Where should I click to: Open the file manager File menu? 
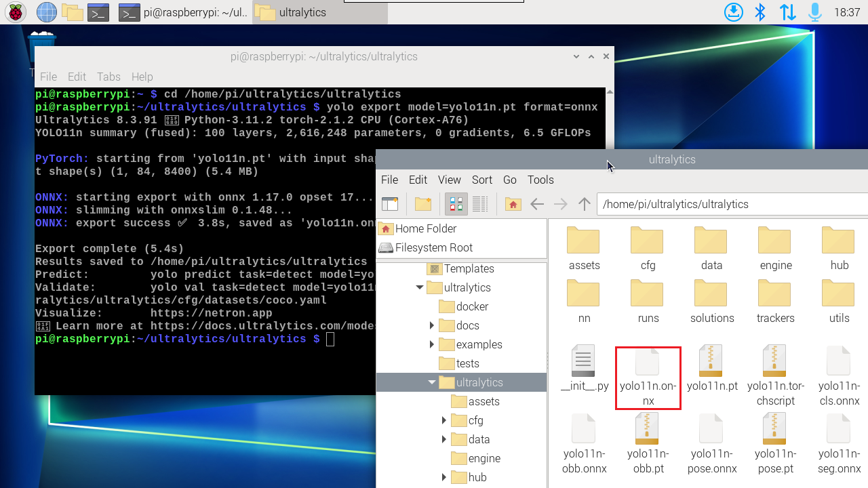pyautogui.click(x=389, y=180)
